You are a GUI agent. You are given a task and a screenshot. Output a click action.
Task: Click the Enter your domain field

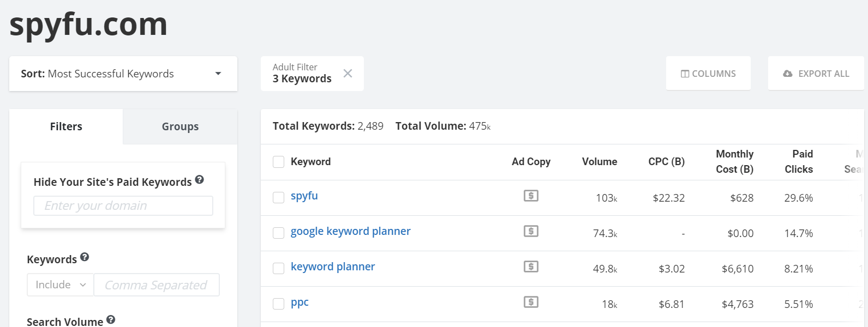[123, 205]
